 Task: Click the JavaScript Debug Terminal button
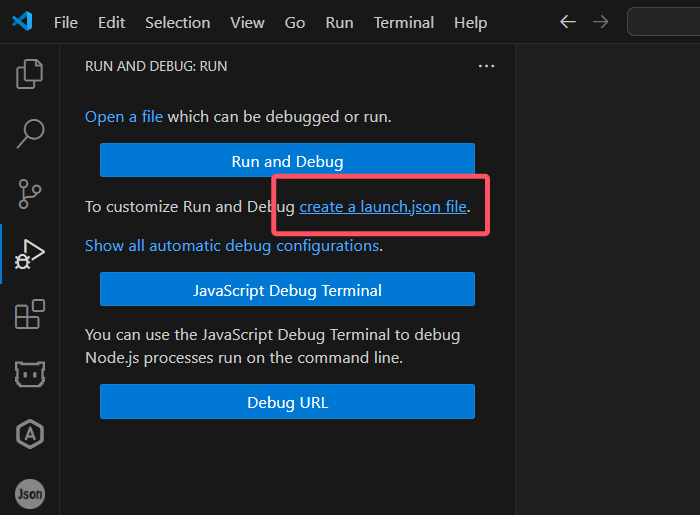coord(287,290)
